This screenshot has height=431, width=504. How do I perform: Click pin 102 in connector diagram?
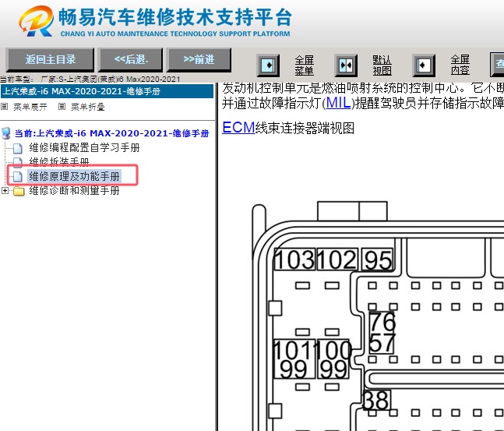point(337,260)
